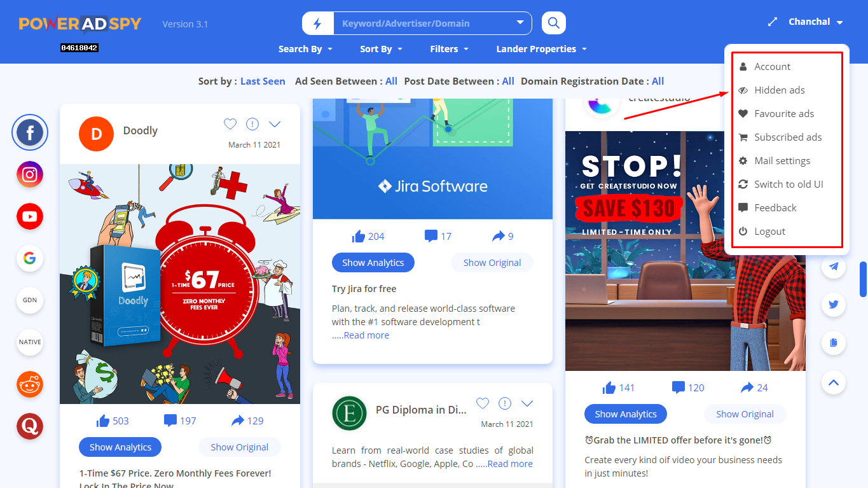
Task: Click the comment count 17 on Jira ad
Action: (x=438, y=236)
